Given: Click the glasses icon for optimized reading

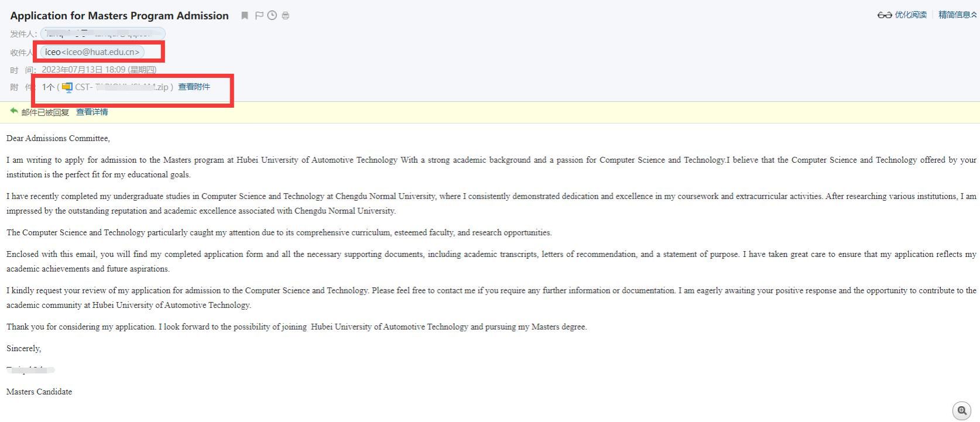Looking at the screenshot, I should [884, 15].
